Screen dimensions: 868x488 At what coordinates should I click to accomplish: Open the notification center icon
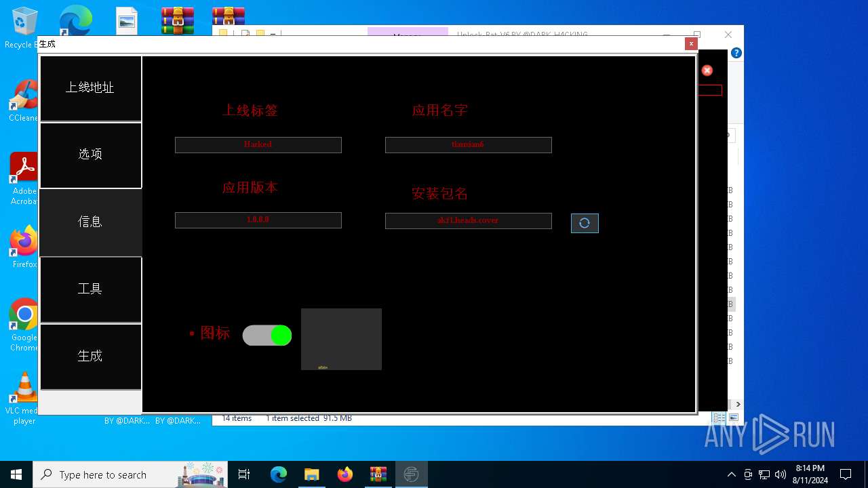click(x=846, y=474)
